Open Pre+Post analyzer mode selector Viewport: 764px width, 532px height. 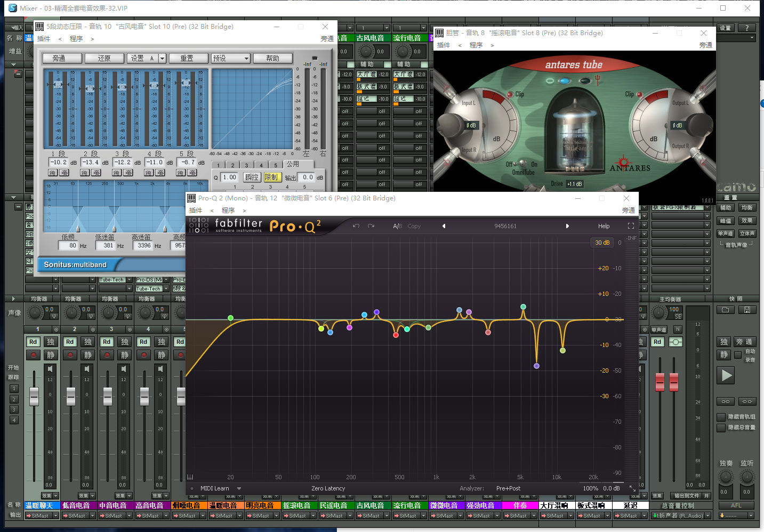coord(508,488)
